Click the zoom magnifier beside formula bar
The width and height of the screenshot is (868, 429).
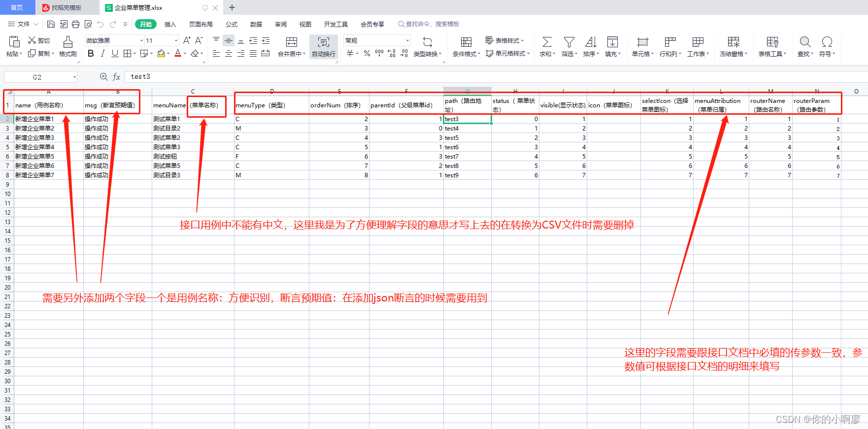pyautogui.click(x=103, y=77)
